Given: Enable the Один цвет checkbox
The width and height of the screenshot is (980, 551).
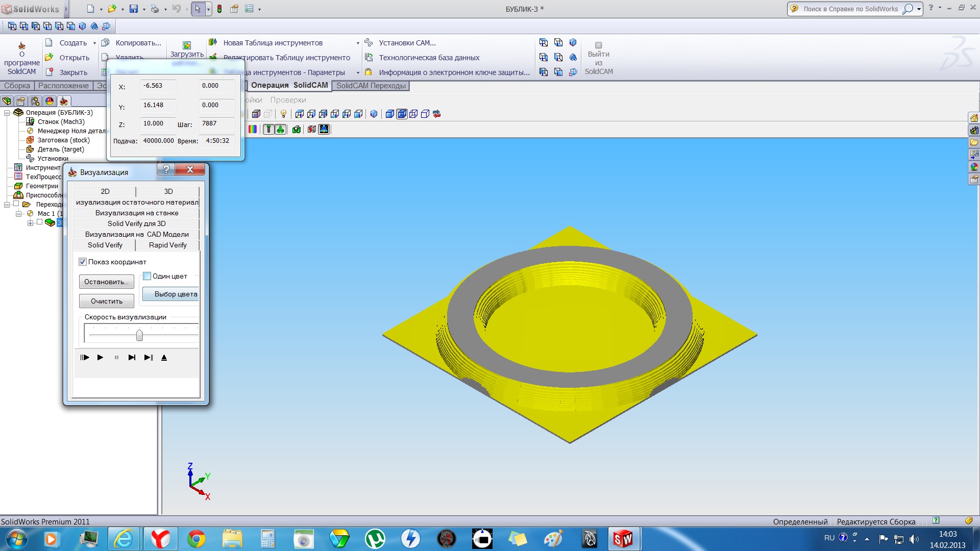Looking at the screenshot, I should tap(147, 277).
